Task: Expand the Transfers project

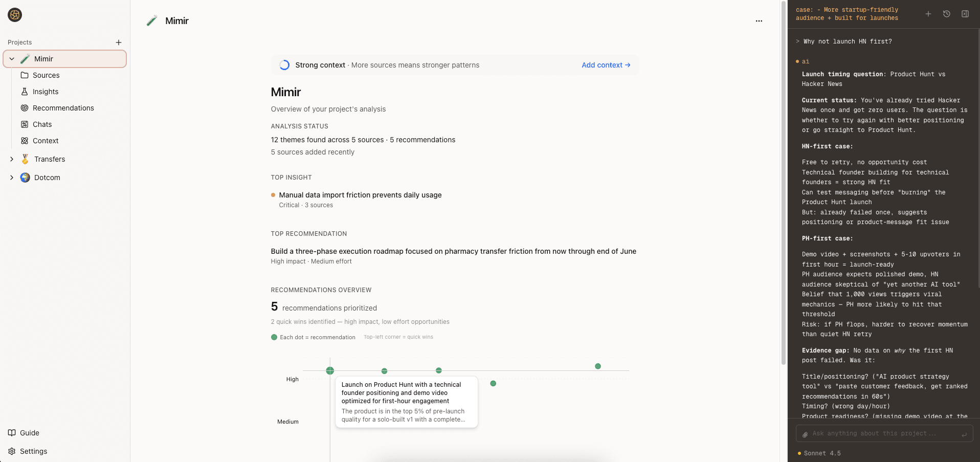Action: 12,159
